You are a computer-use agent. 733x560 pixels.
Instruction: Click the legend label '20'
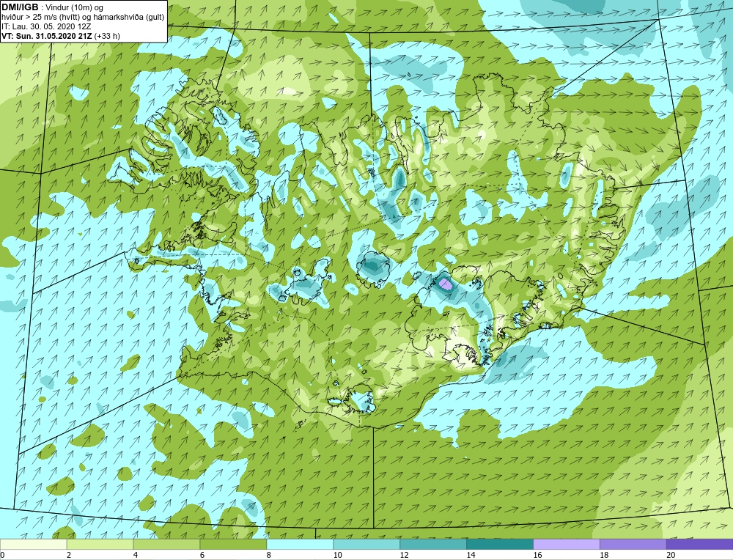tap(671, 555)
